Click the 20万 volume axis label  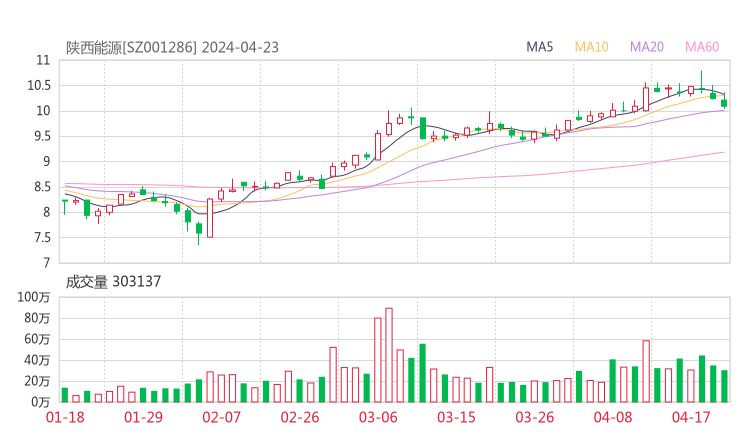37,381
